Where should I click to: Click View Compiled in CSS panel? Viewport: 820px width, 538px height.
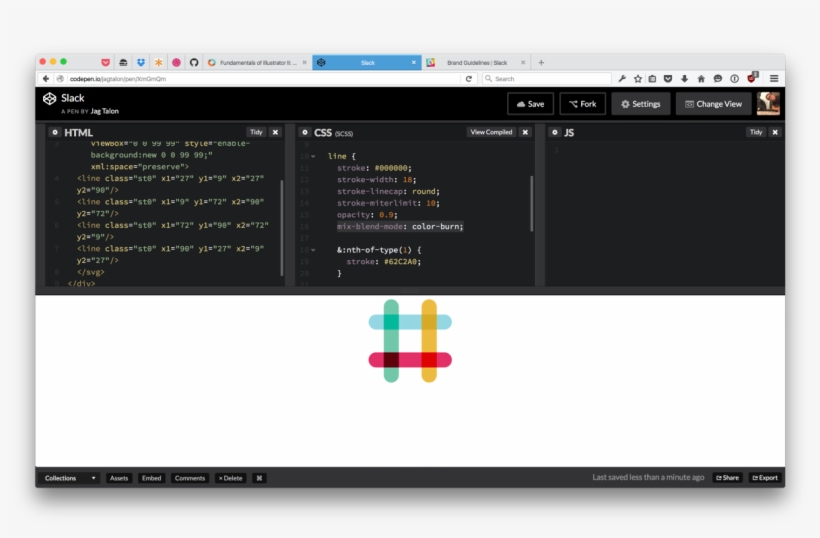491,132
